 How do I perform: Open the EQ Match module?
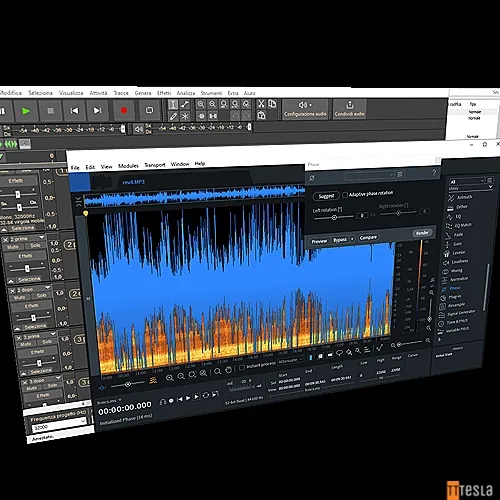[x=459, y=226]
